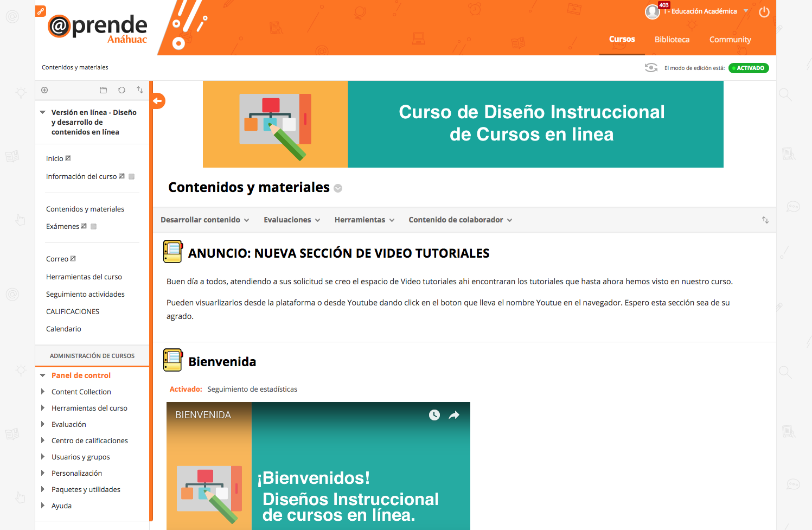The width and height of the screenshot is (812, 530).
Task: Expand Centro de calificaciones tree item
Action: 43,440
